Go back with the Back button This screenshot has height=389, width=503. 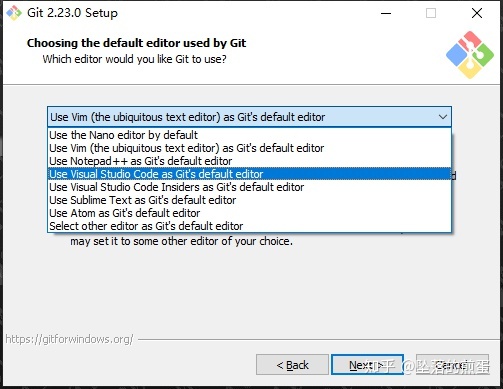292,365
